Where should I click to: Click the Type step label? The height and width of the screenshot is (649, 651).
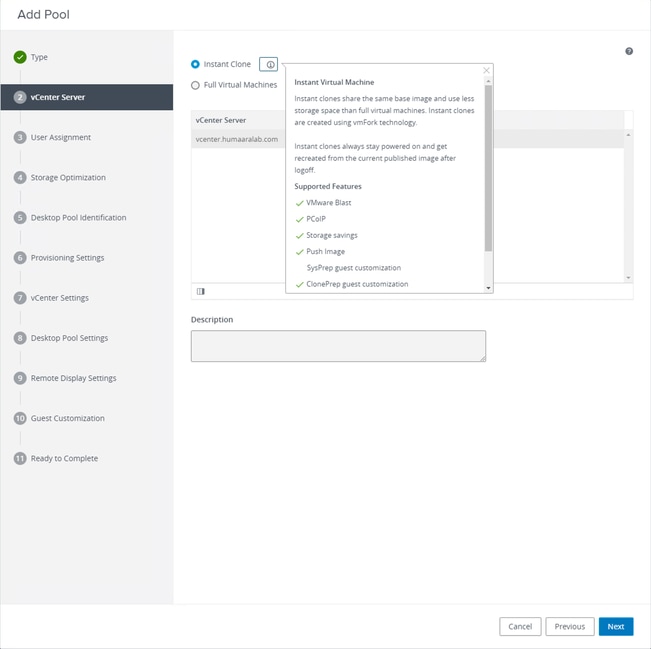39,57
